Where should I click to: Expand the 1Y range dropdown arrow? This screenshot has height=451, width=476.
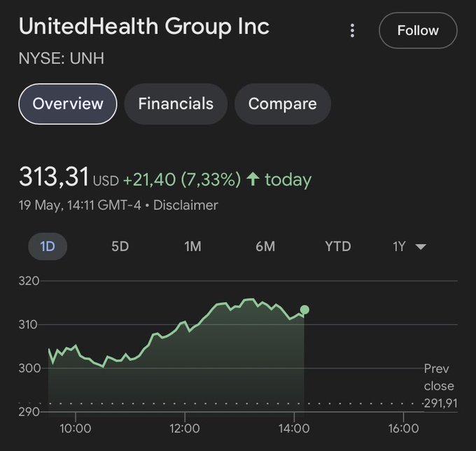coord(421,247)
